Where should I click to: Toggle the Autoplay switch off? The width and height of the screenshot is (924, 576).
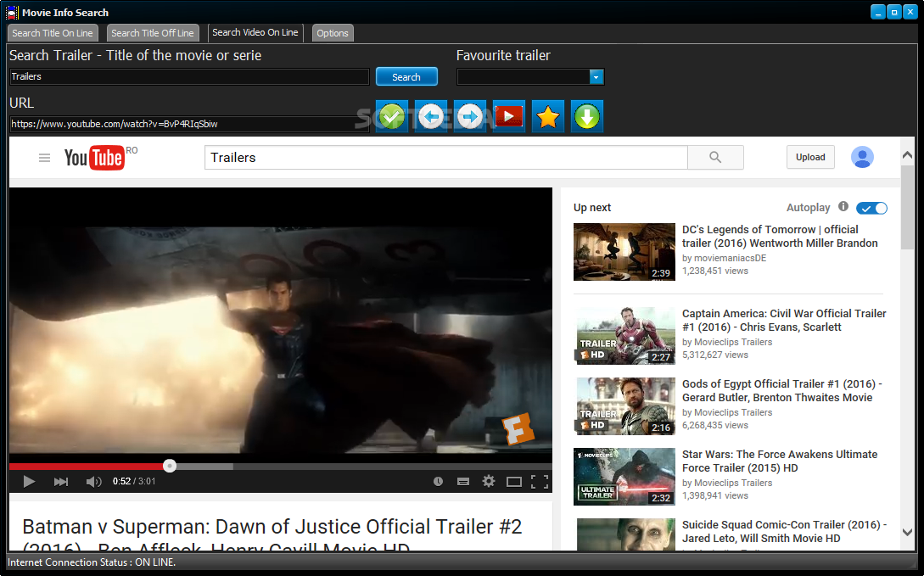coord(871,208)
